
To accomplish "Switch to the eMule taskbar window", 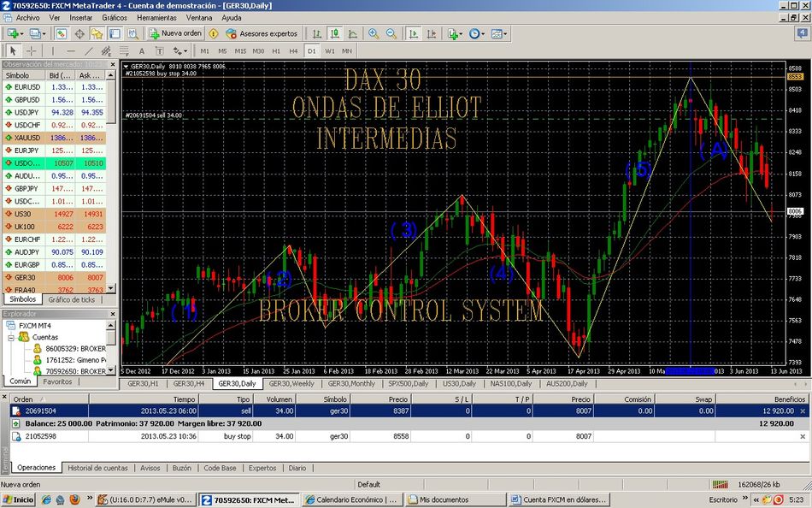I will (x=145, y=499).
